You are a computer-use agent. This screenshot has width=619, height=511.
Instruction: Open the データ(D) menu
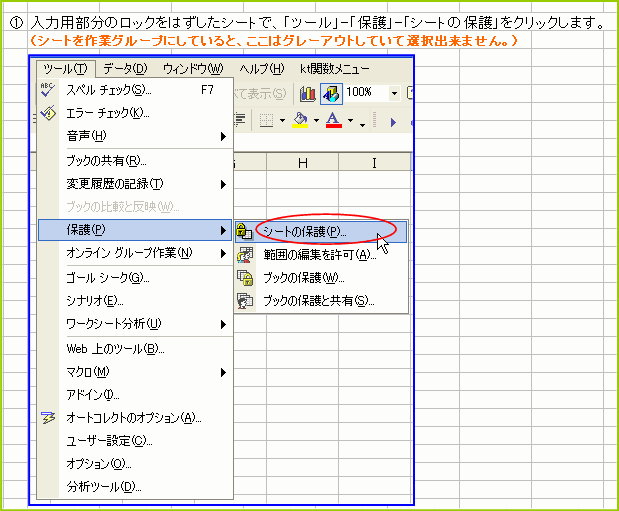125,69
